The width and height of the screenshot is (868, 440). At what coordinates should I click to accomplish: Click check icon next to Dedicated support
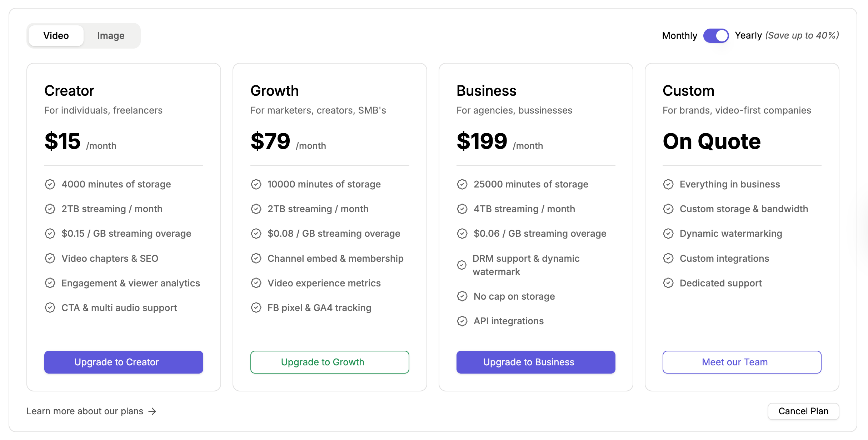[668, 283]
